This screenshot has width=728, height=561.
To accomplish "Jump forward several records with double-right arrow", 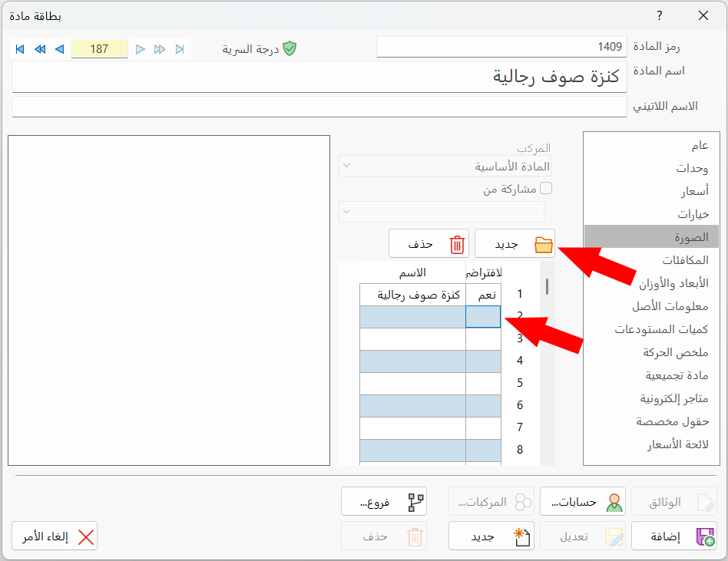I will point(160,48).
